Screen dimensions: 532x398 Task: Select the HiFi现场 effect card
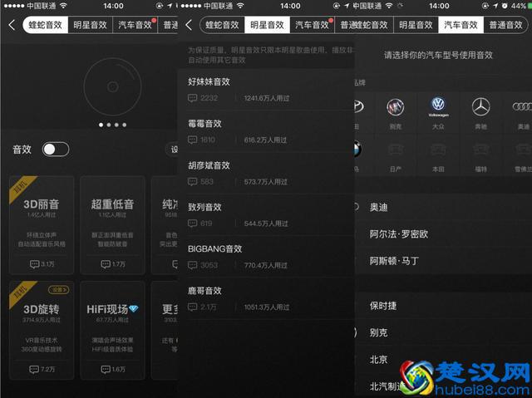click(x=113, y=330)
